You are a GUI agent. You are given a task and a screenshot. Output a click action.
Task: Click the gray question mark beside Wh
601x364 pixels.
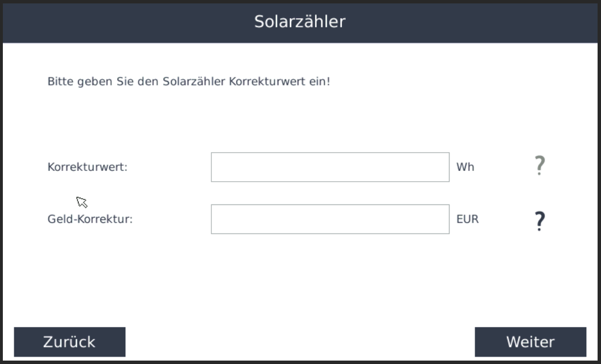point(539,166)
